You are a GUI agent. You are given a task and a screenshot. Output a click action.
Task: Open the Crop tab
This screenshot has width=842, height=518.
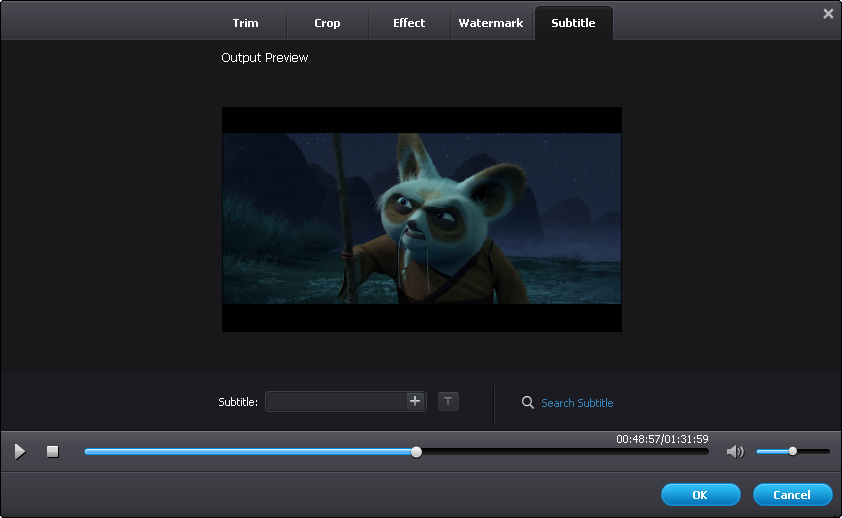327,23
